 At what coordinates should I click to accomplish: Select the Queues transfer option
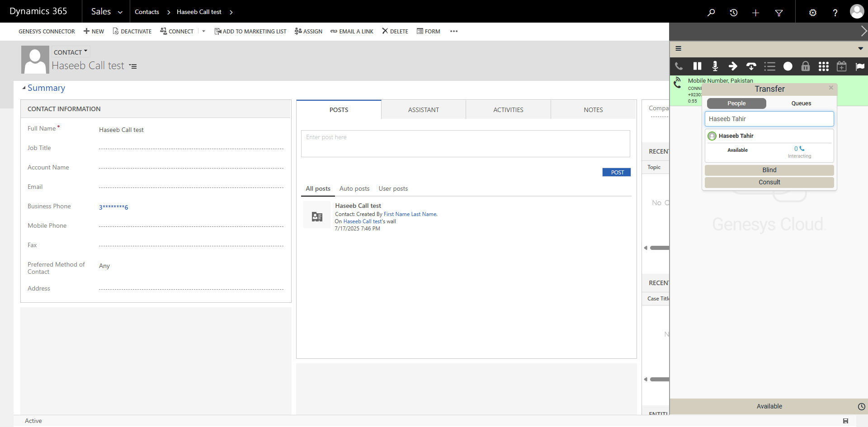click(801, 103)
